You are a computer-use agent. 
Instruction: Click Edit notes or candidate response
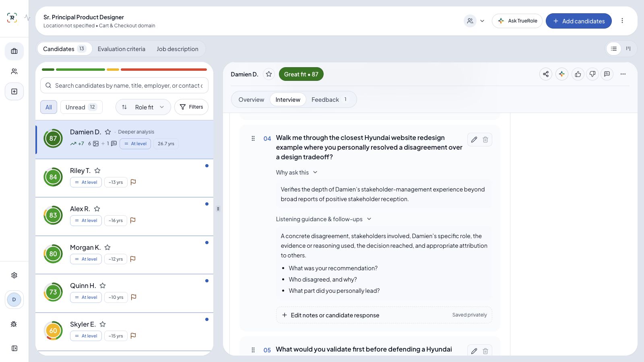point(384,315)
